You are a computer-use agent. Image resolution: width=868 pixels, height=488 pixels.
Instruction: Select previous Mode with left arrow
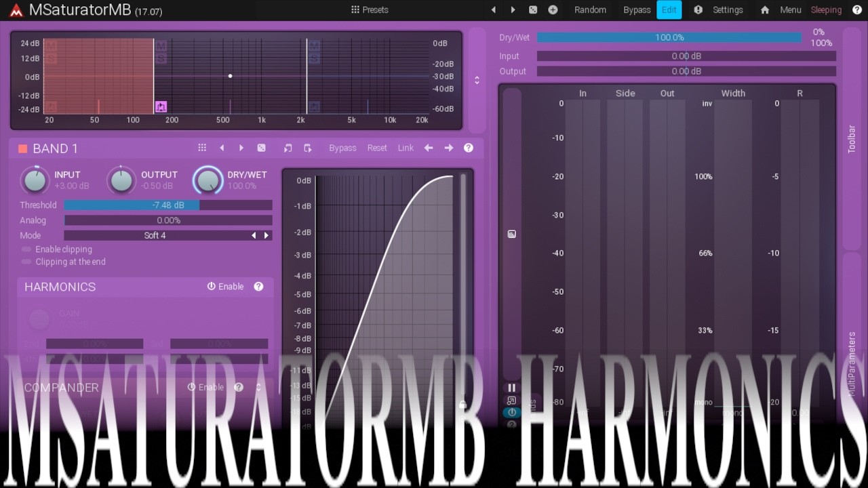click(x=254, y=235)
